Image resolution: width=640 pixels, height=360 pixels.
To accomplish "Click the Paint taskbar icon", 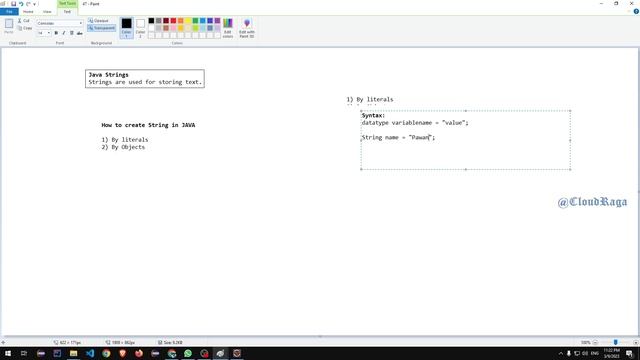I will [220, 353].
